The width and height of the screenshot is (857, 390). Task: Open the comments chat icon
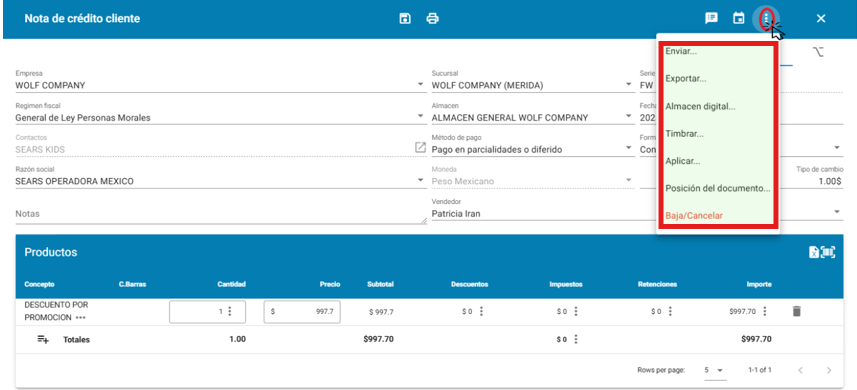(711, 18)
